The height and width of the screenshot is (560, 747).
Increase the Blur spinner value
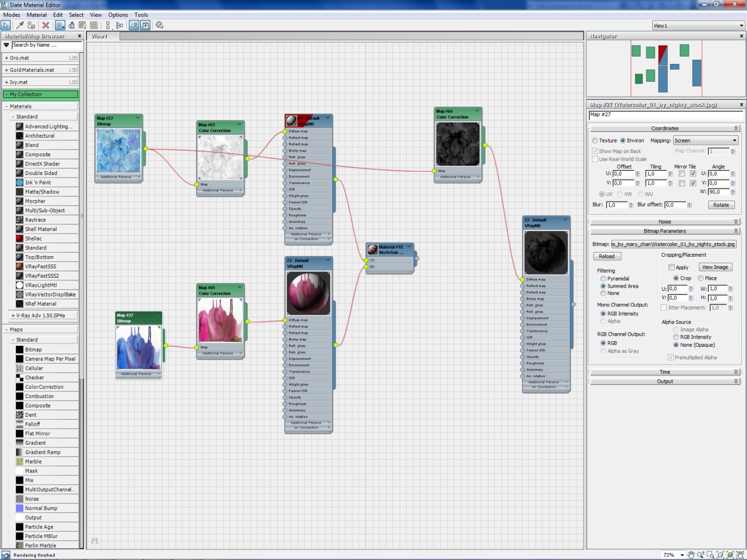pyautogui.click(x=631, y=203)
